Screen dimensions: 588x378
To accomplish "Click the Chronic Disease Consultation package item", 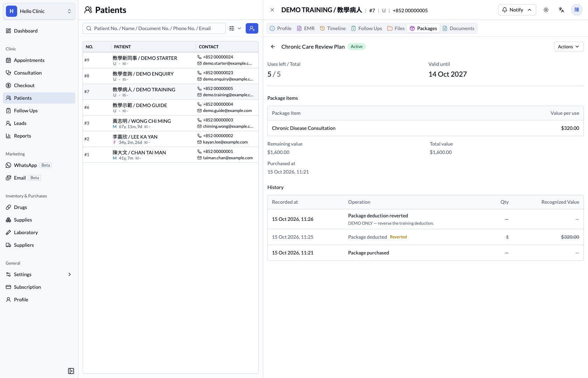I will pyautogui.click(x=425, y=128).
